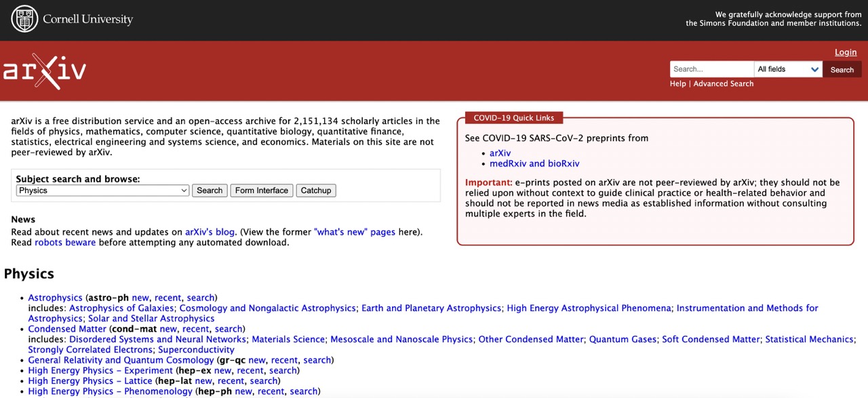Open the cond-mat search link

229,329
